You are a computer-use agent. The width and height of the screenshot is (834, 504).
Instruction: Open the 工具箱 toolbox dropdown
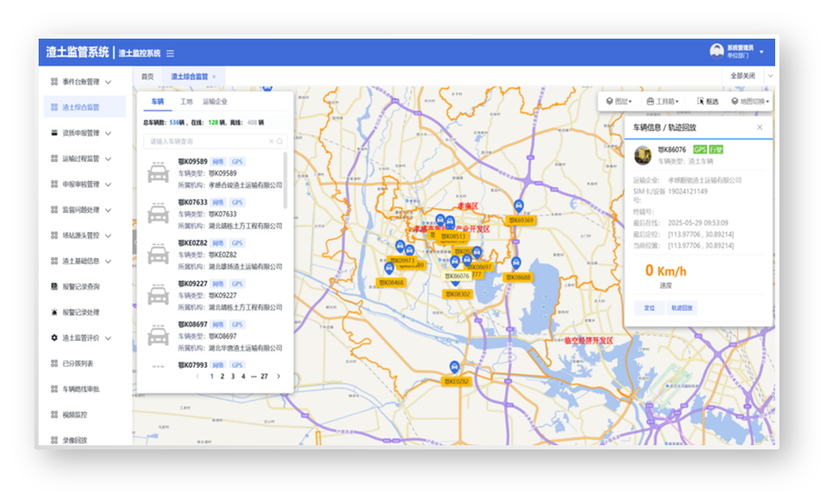coord(663,101)
